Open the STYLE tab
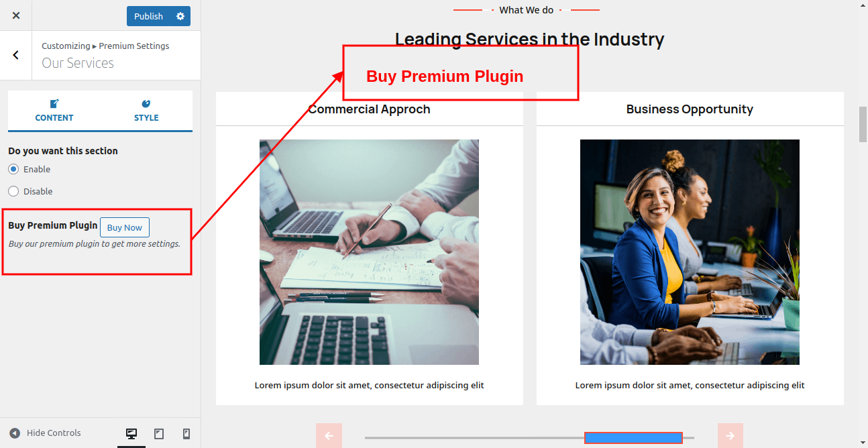 tap(146, 111)
